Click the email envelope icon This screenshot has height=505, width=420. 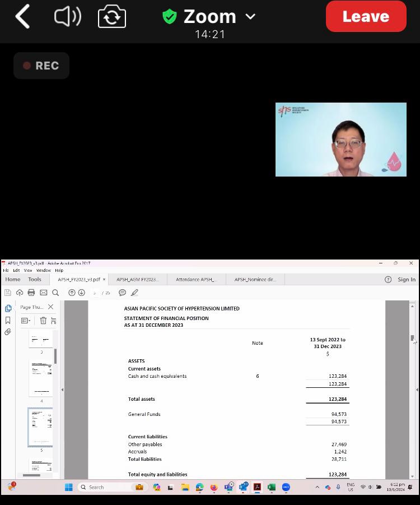43,293
